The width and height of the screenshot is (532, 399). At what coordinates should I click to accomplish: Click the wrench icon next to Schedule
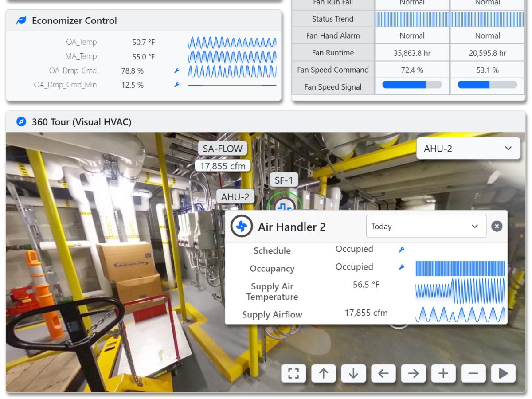(x=401, y=250)
